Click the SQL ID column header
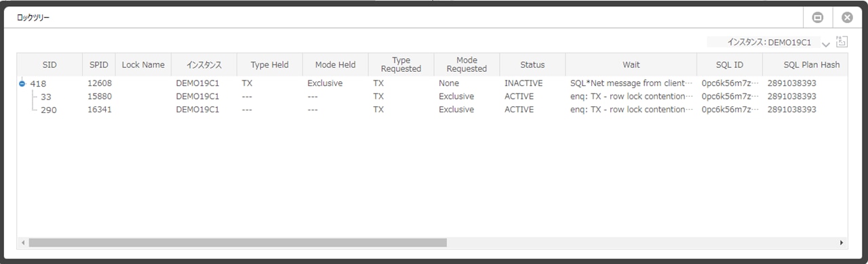The width and height of the screenshot is (868, 264). pos(730,65)
